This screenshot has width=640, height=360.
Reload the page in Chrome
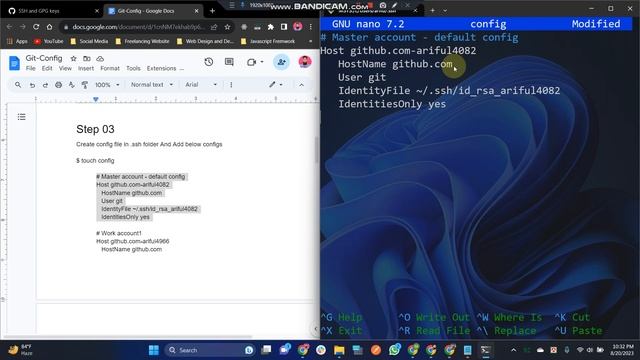point(36,27)
